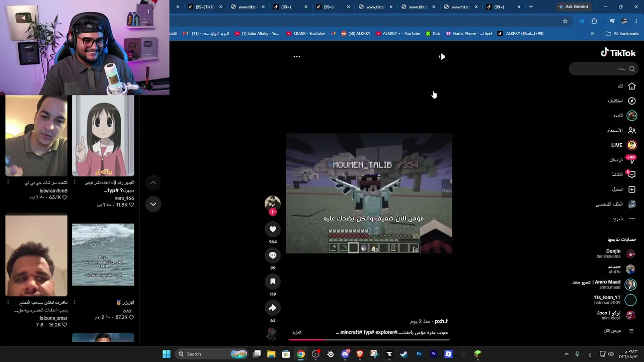Open Amro Maad account in following list

[x=604, y=284]
